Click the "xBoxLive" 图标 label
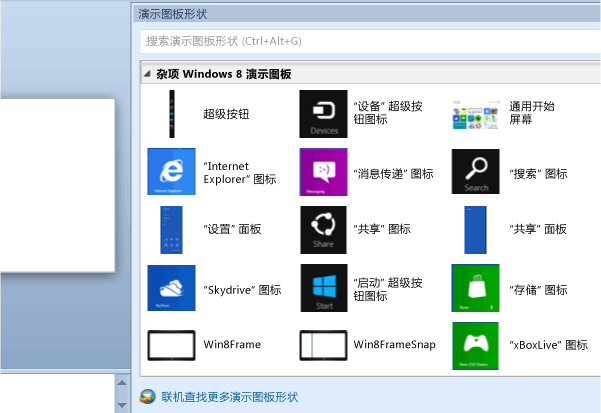This screenshot has width=601, height=413. (548, 345)
